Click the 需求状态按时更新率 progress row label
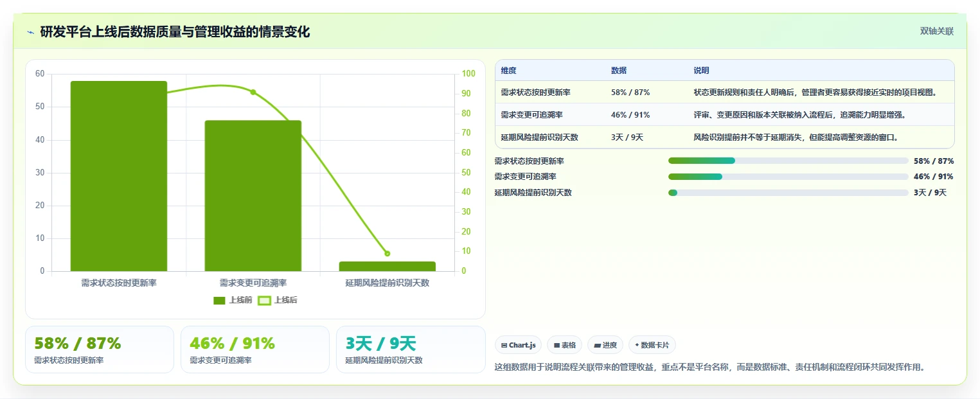Screen dimensions: 980x399 [529, 161]
